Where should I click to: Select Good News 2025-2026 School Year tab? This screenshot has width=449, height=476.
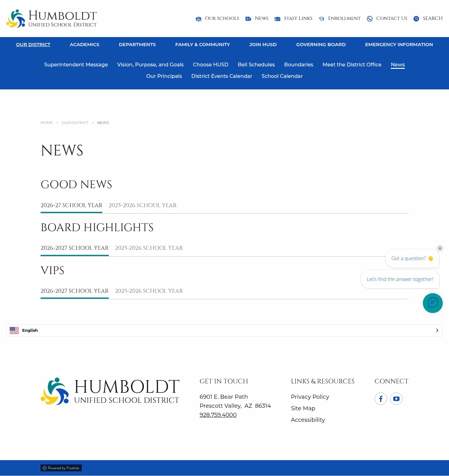pos(142,205)
